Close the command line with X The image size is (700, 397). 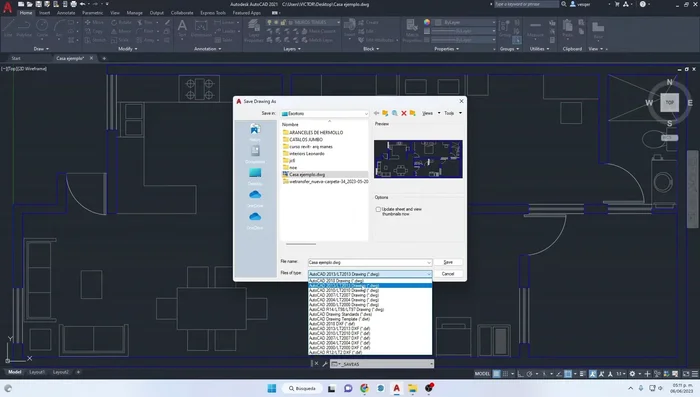click(x=316, y=364)
